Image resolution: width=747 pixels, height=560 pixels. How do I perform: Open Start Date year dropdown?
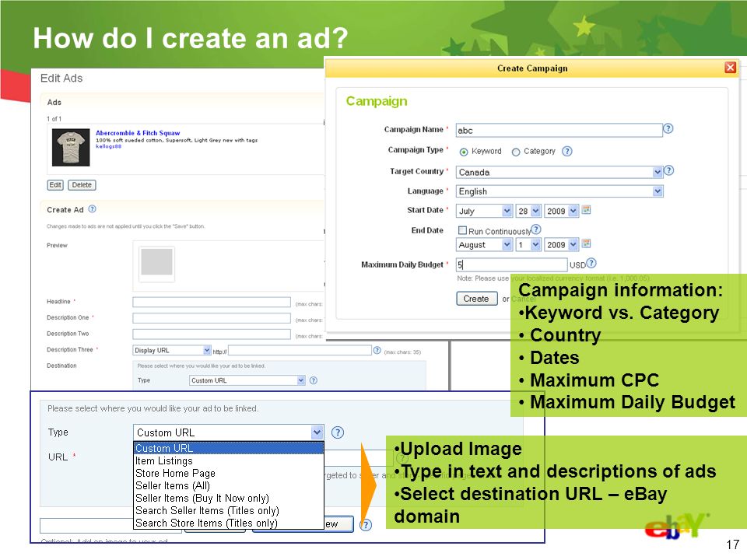tap(562, 211)
